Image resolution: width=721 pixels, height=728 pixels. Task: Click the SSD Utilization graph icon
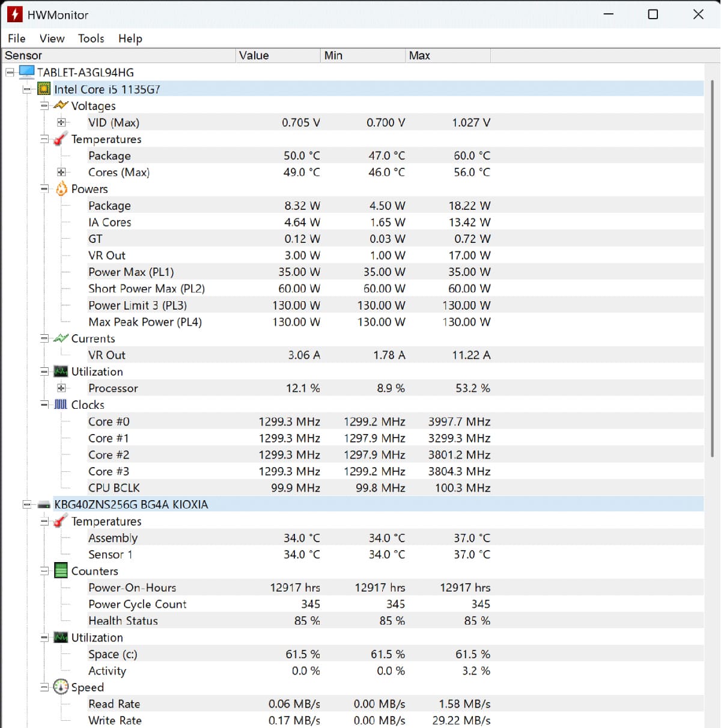(61, 637)
